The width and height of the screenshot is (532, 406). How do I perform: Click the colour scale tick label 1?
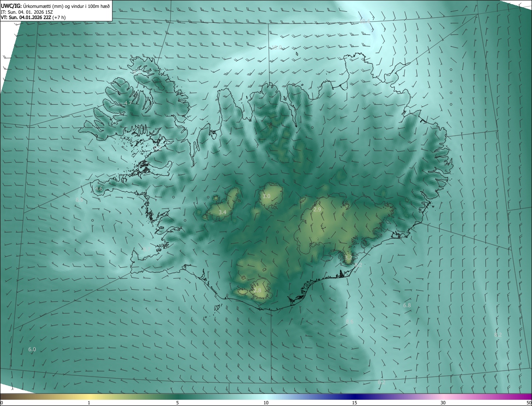(89, 403)
